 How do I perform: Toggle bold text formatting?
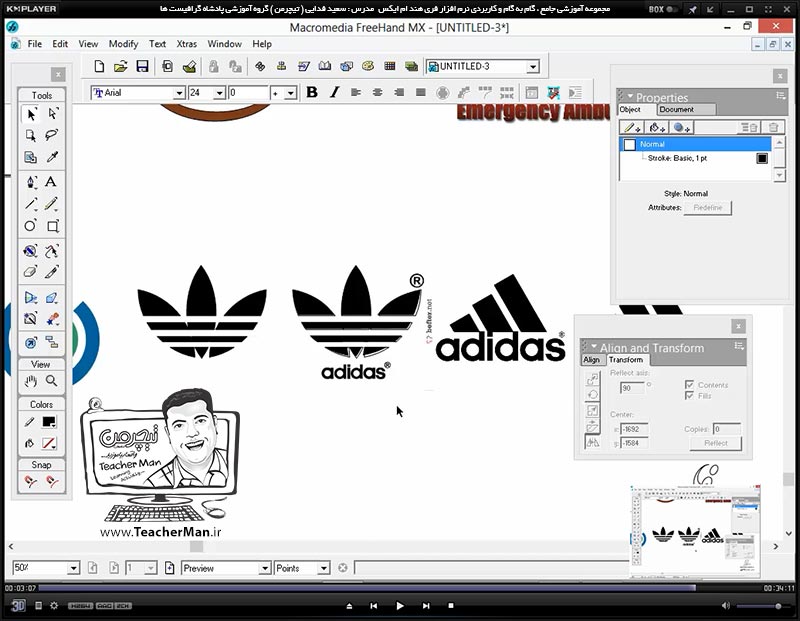(312, 92)
